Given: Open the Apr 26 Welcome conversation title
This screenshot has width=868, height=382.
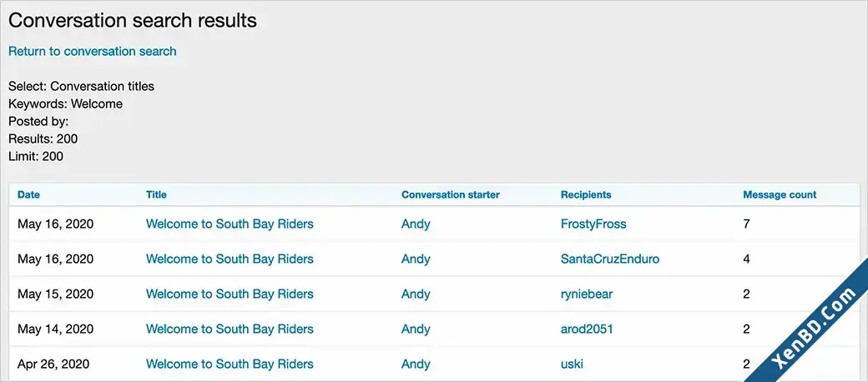Looking at the screenshot, I should coord(230,364).
